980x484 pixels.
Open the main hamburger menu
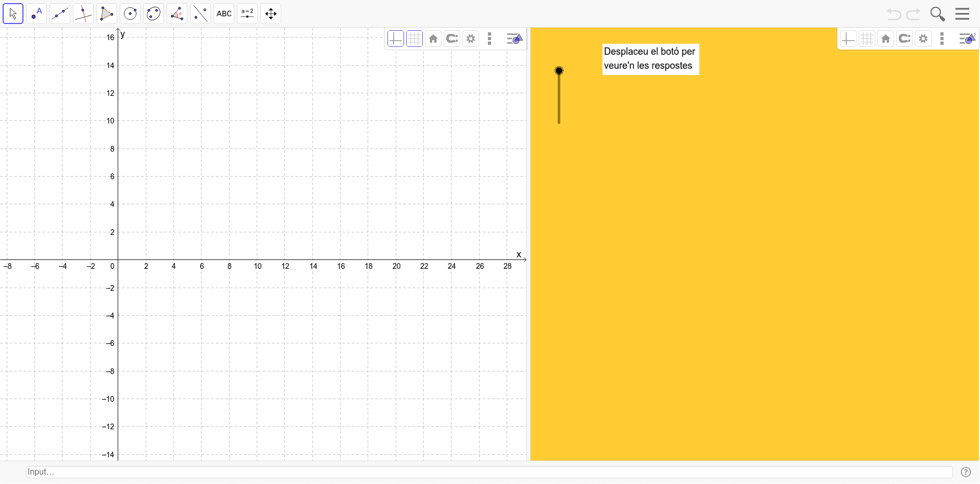coord(962,14)
